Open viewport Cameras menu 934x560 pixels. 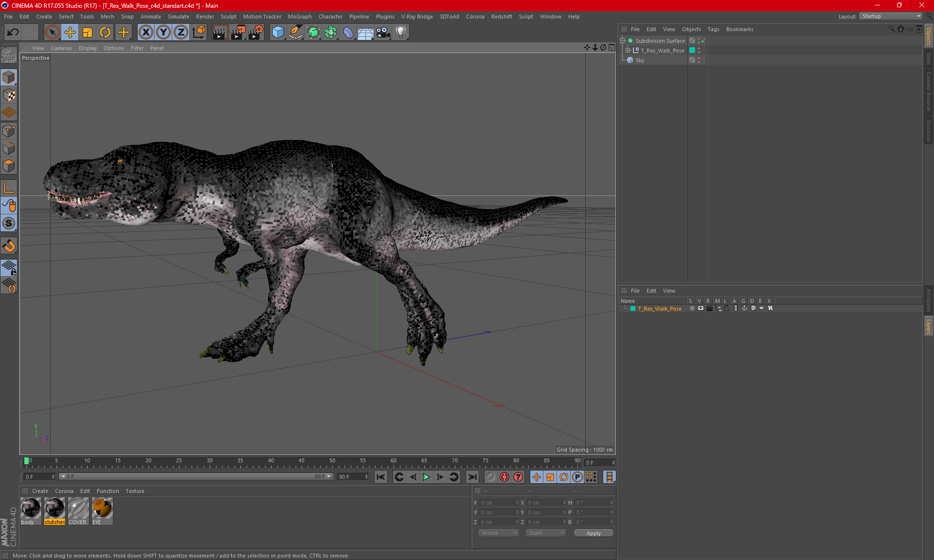tap(61, 48)
